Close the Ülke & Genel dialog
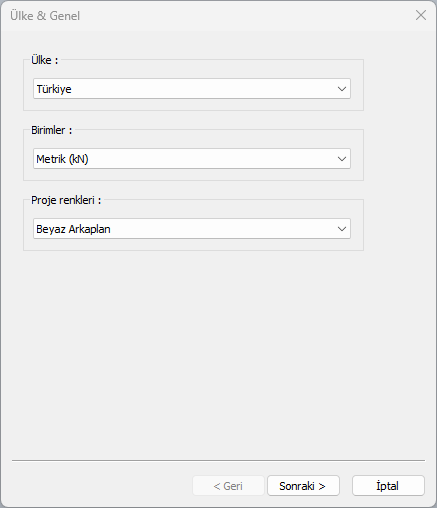The width and height of the screenshot is (437, 508). tap(421, 15)
